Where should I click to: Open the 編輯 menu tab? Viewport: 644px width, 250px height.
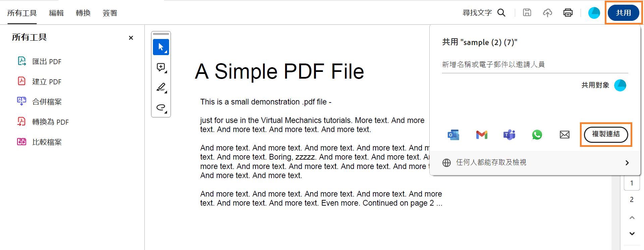tap(56, 13)
